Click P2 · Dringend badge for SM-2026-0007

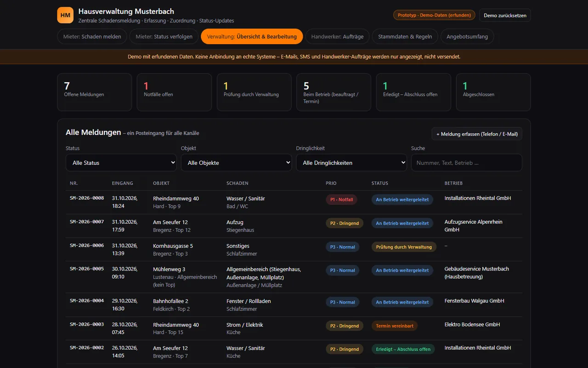tap(345, 223)
